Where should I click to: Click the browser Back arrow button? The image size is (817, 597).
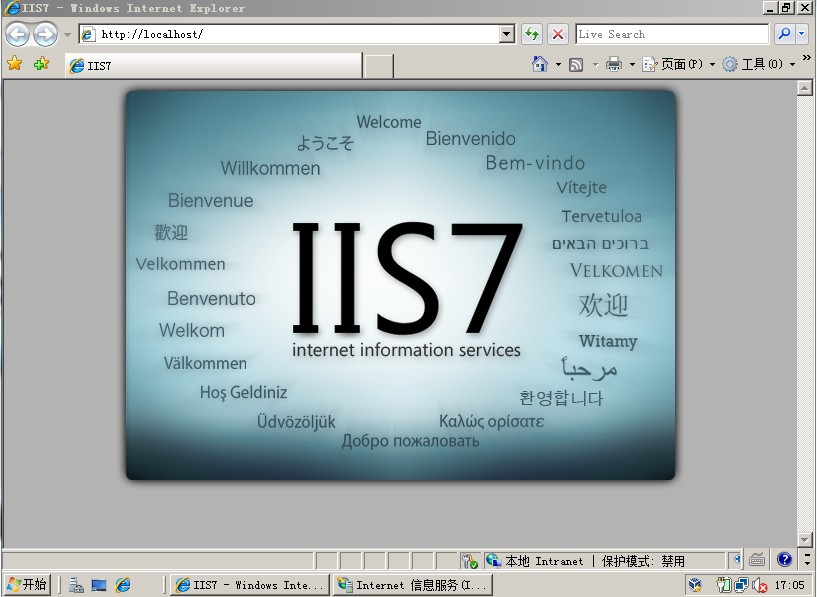point(18,34)
